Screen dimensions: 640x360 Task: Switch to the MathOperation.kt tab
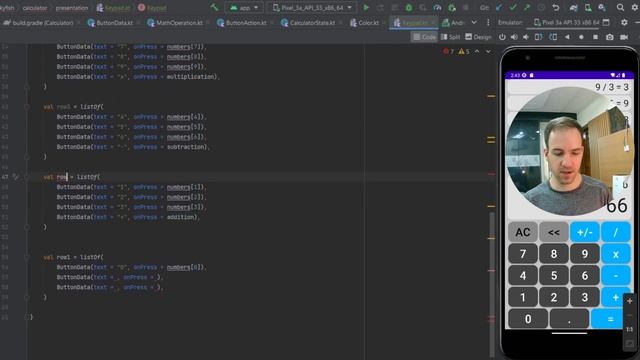(x=175, y=23)
